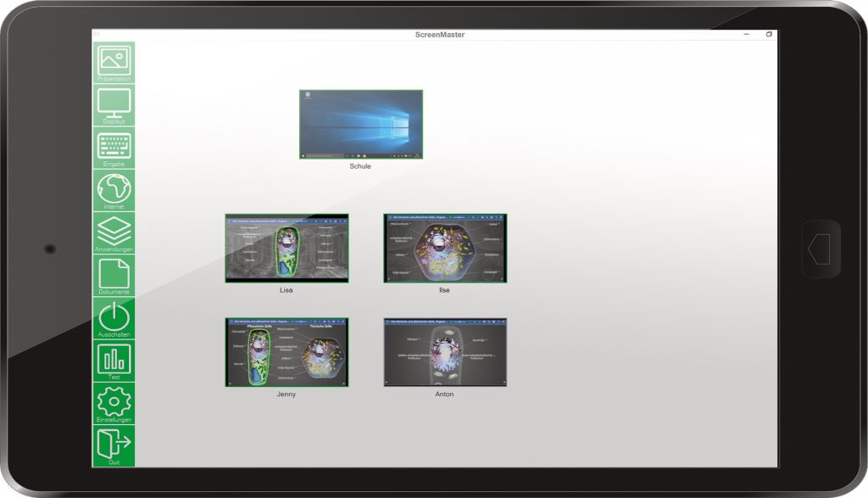Image resolution: width=868 pixels, height=498 pixels.
Task: Select Anton's screen thumbnail
Action: tap(445, 352)
